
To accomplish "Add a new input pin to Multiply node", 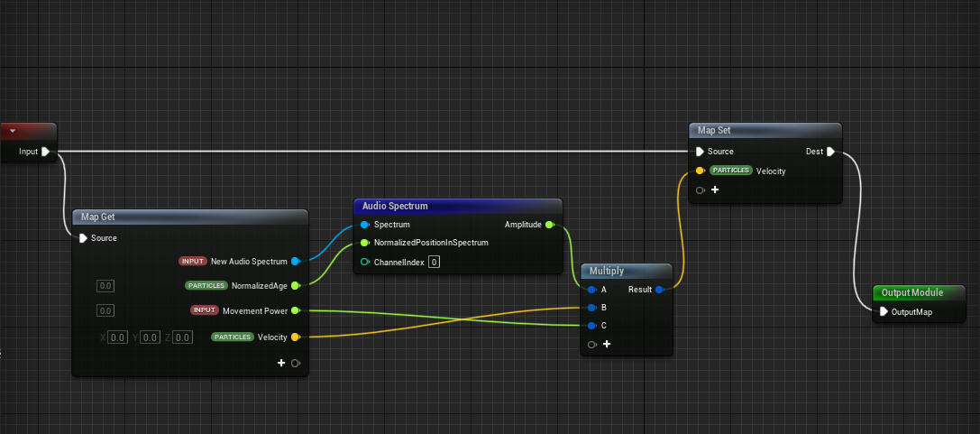I will coord(607,344).
